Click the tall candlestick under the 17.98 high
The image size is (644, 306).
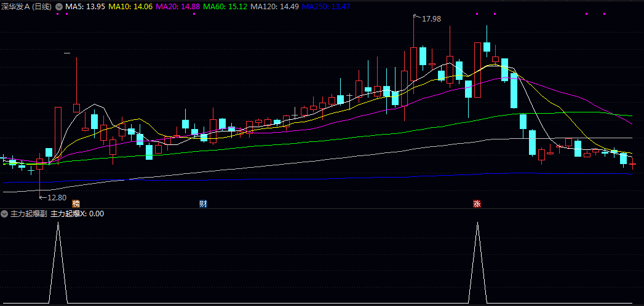pyautogui.click(x=413, y=68)
